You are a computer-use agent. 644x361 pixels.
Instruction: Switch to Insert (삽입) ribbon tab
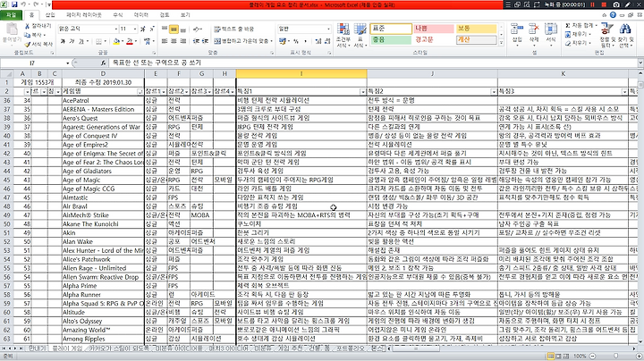pos(50,15)
